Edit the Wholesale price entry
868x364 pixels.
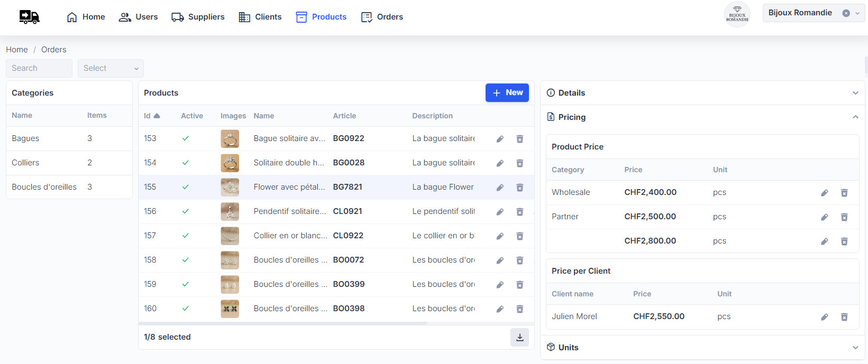824,193
